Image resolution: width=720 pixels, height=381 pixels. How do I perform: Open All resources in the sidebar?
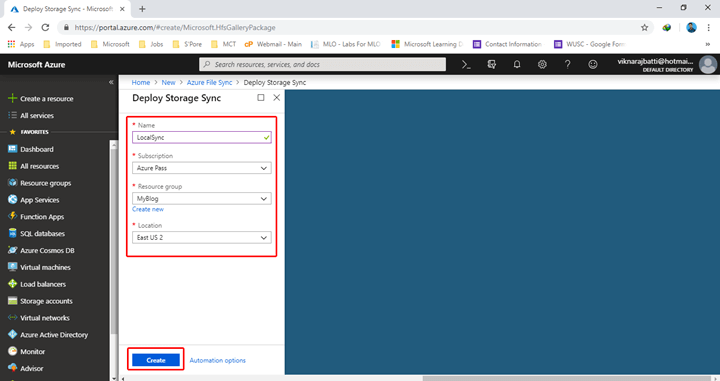34,166
